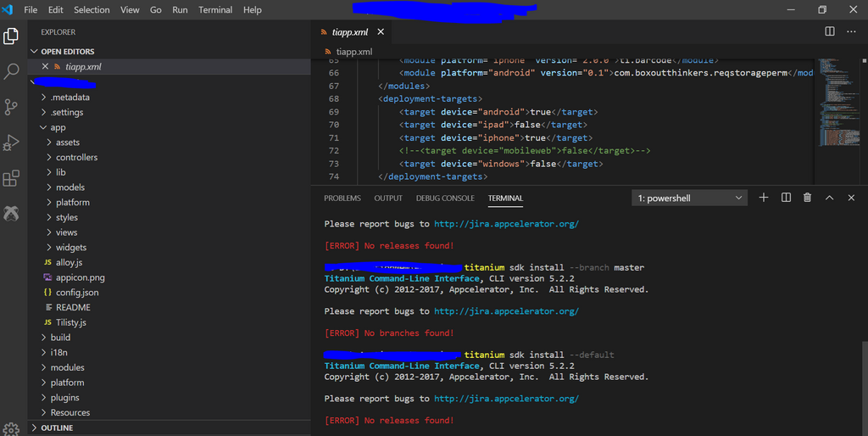Close the terminal panel
The image size is (868, 436).
(x=851, y=198)
